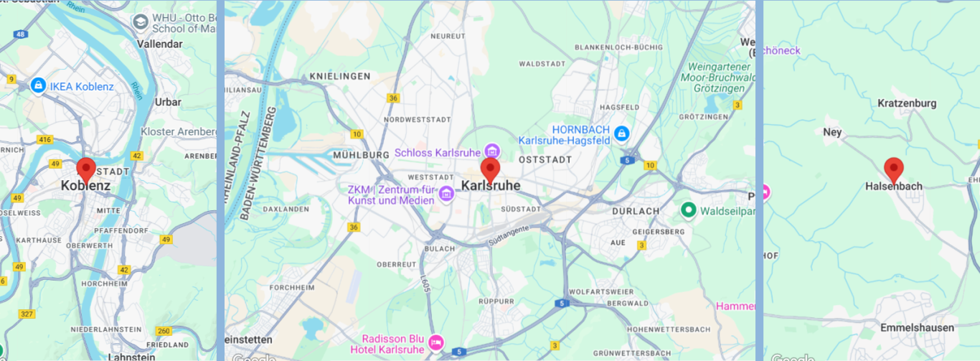This screenshot has height=361, width=980.
Task: Click the Durlach district label
Action: tap(635, 211)
